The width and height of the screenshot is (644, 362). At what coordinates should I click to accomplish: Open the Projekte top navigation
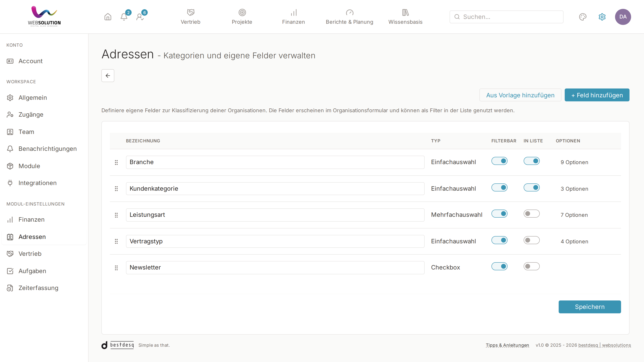[242, 17]
